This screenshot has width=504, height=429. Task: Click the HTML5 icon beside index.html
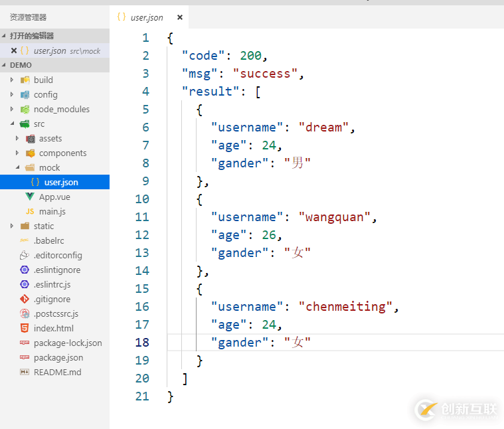tap(25, 328)
